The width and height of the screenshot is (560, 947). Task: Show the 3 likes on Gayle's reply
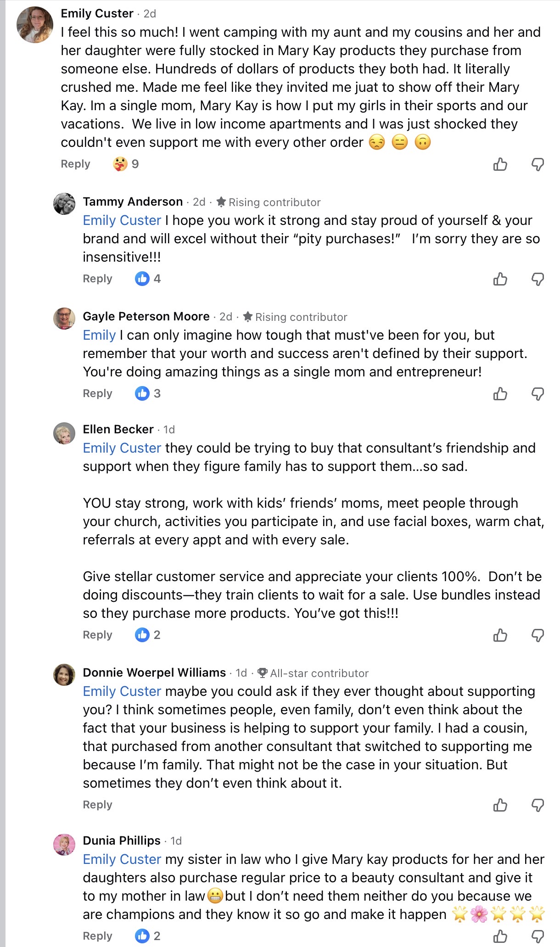148,393
